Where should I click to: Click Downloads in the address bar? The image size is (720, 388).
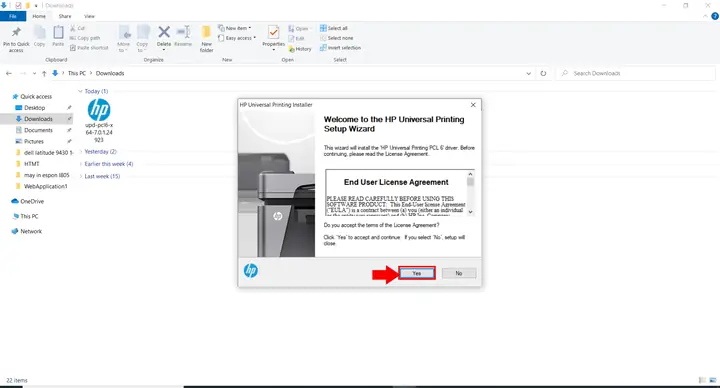[110, 73]
